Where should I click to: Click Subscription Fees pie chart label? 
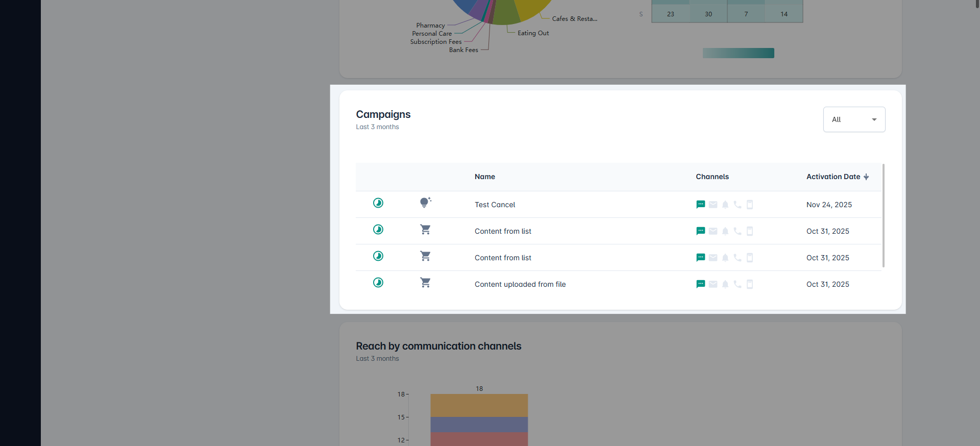436,42
